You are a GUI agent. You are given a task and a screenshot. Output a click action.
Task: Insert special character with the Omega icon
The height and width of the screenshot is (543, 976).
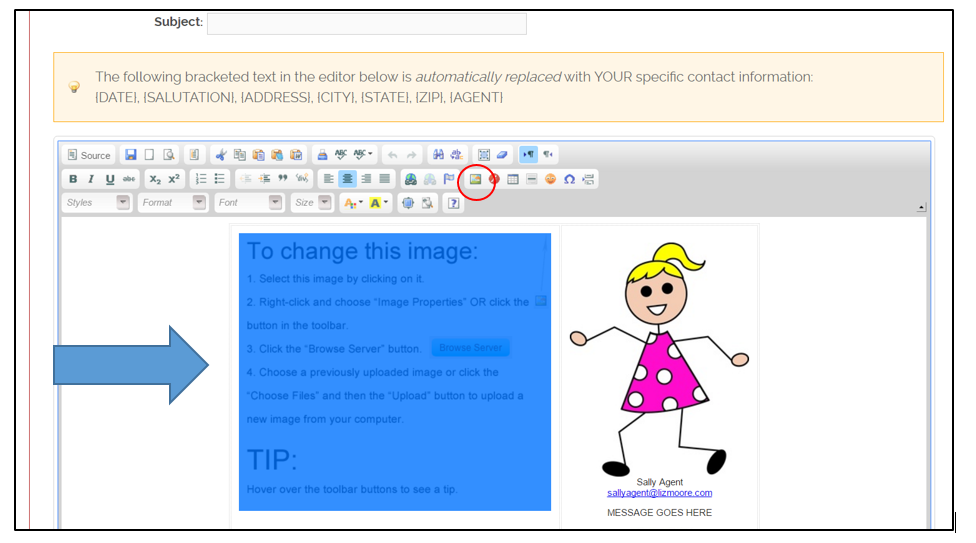(569, 179)
